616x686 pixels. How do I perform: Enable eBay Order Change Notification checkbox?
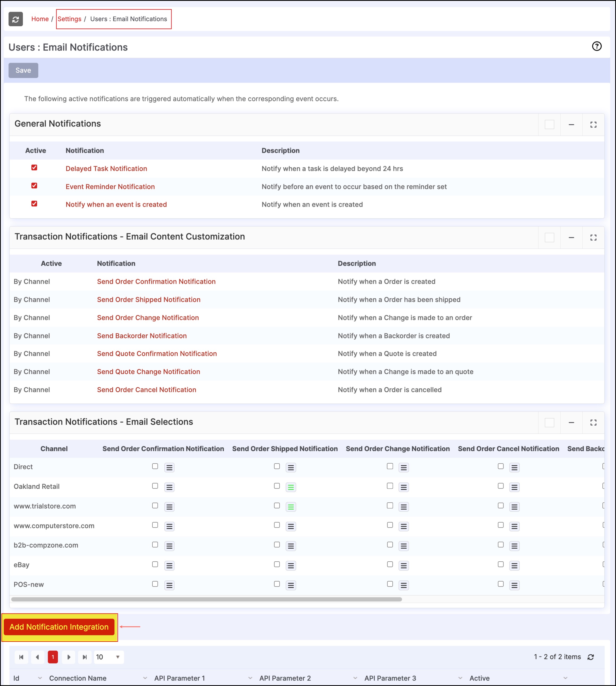coord(390,564)
